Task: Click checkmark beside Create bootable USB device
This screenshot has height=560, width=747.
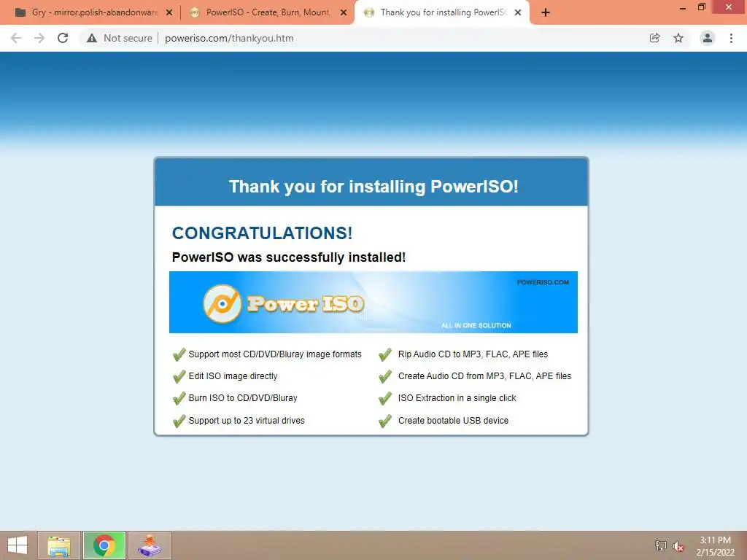Action: click(x=385, y=421)
